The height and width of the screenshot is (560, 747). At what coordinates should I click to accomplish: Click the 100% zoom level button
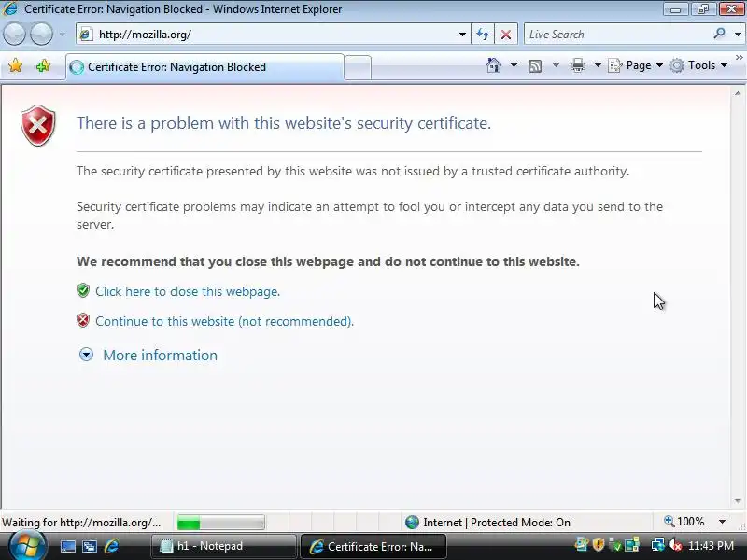684,522
